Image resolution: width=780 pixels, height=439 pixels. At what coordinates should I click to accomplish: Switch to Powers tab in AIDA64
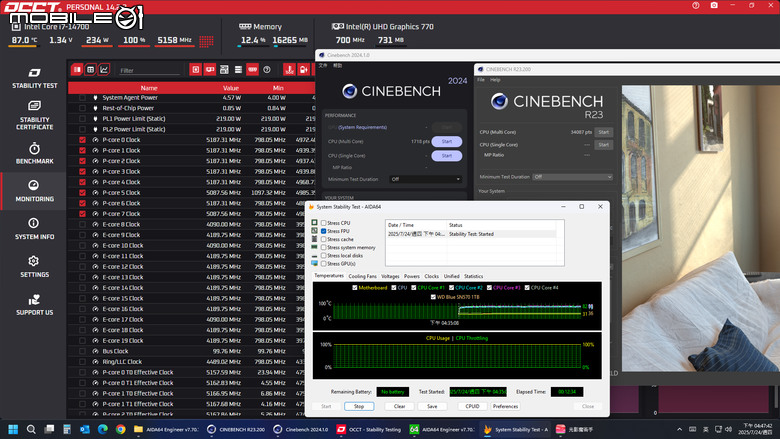(x=412, y=276)
